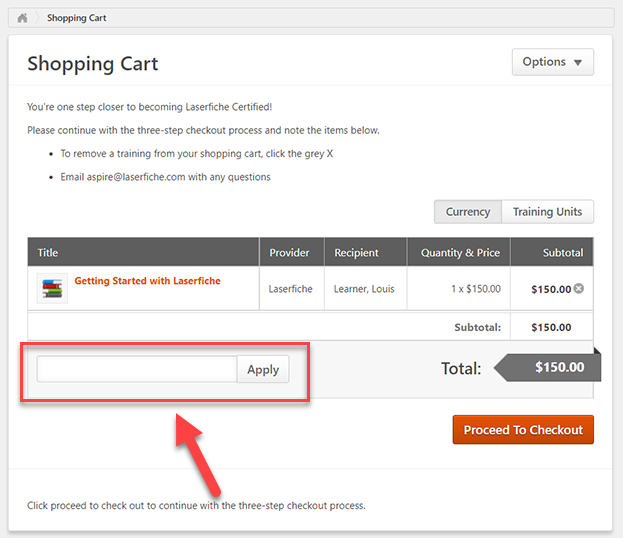Remove training with grey X icon
Image resolution: width=623 pixels, height=538 pixels.
pyautogui.click(x=579, y=288)
